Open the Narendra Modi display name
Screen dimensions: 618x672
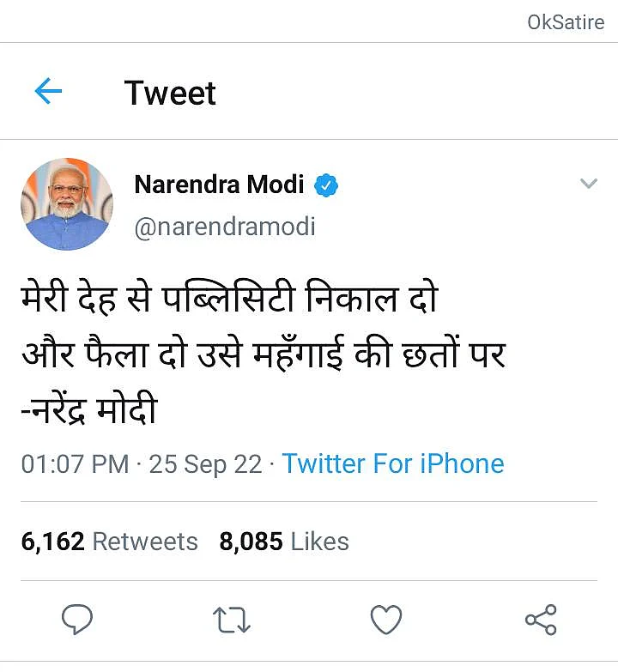(x=219, y=184)
